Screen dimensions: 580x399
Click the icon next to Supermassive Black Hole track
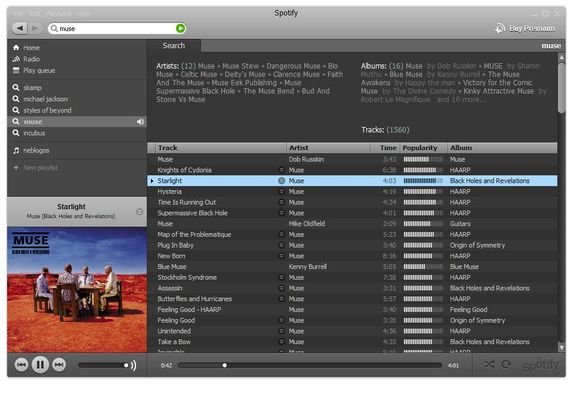281,213
